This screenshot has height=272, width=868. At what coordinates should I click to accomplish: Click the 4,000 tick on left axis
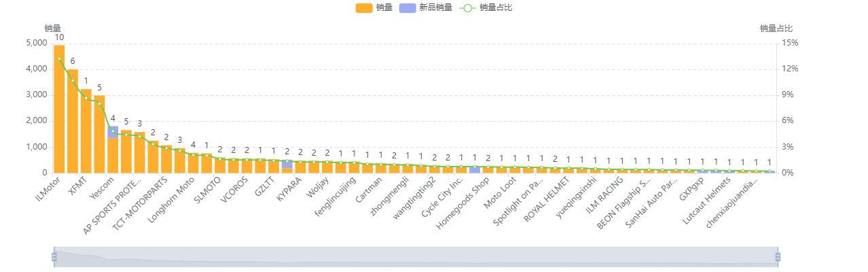36,69
